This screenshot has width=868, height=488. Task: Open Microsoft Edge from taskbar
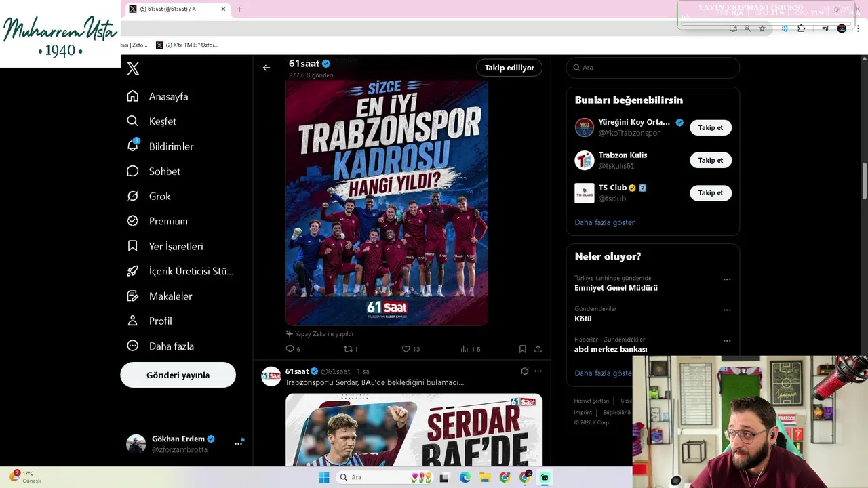click(x=465, y=477)
